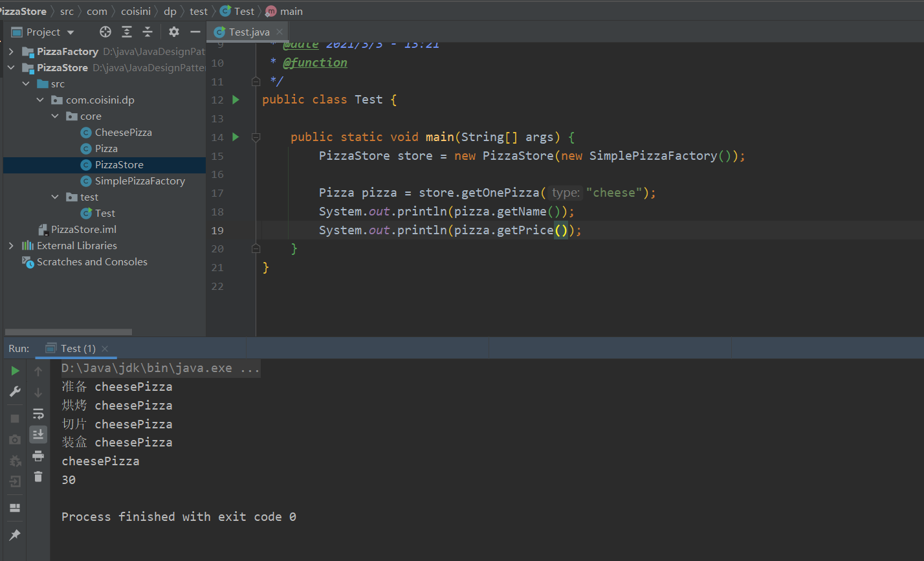Click console output line "30"
The height and width of the screenshot is (561, 924).
(69, 480)
